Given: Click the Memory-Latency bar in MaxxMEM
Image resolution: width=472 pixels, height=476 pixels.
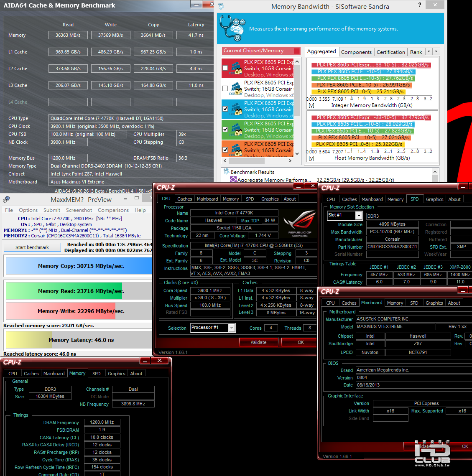Looking at the screenshot, I should point(79,340).
